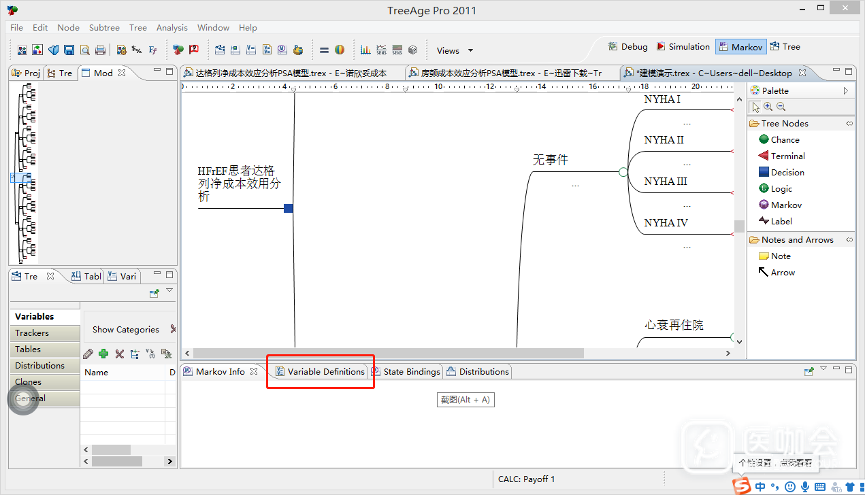Image resolution: width=866 pixels, height=495 pixels.
Task: Select the Chance node in palette
Action: (784, 140)
